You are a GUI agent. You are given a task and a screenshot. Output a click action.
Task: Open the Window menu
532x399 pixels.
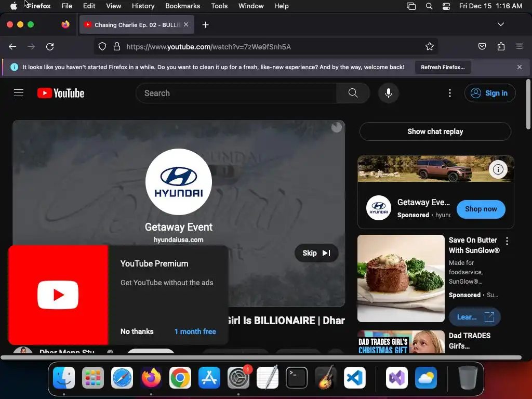tap(251, 6)
